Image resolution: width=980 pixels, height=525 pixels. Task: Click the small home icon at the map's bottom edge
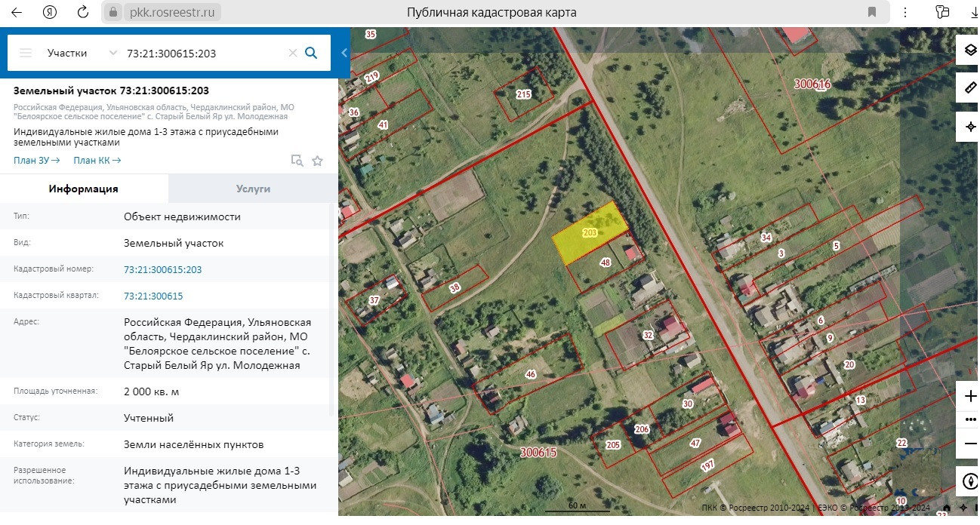(x=948, y=508)
